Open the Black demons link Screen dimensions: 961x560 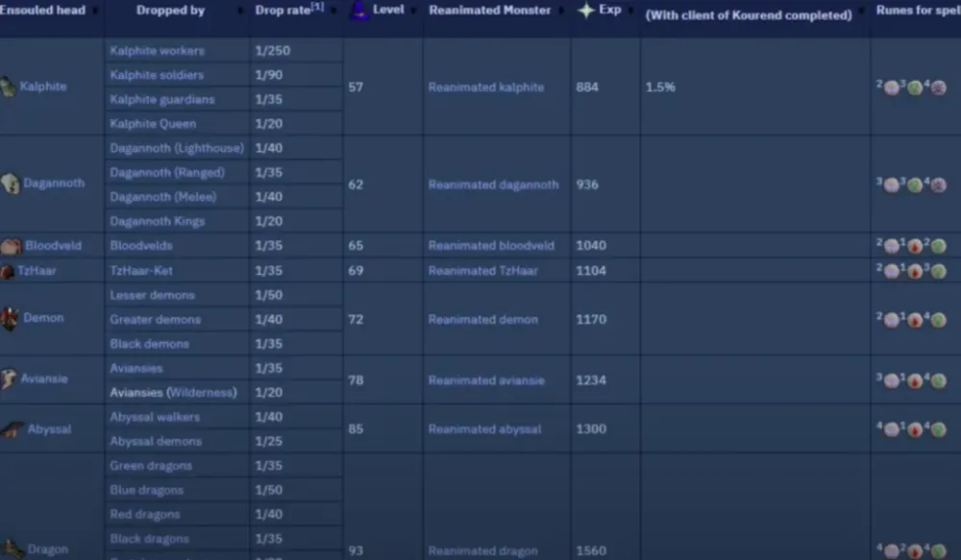point(149,344)
